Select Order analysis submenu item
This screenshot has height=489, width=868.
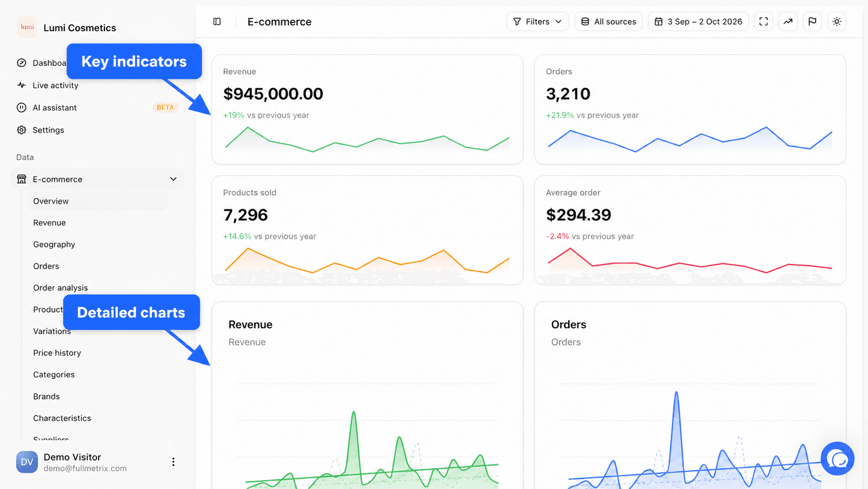60,288
